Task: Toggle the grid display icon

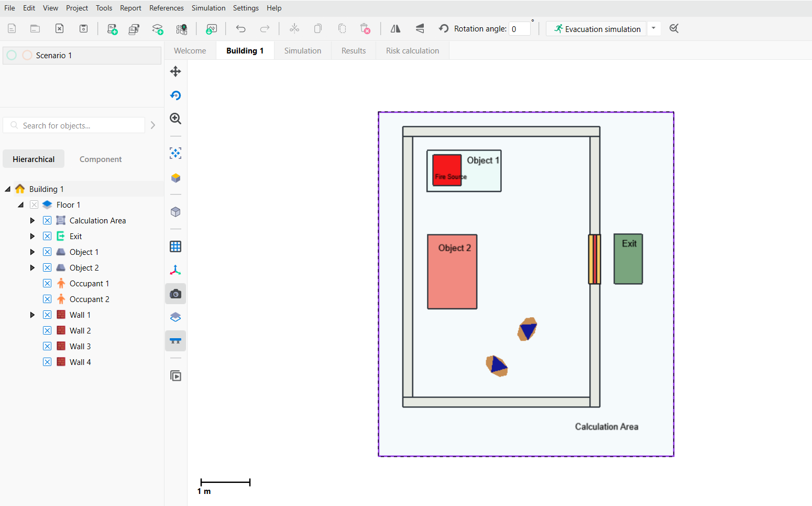Action: [x=175, y=246]
